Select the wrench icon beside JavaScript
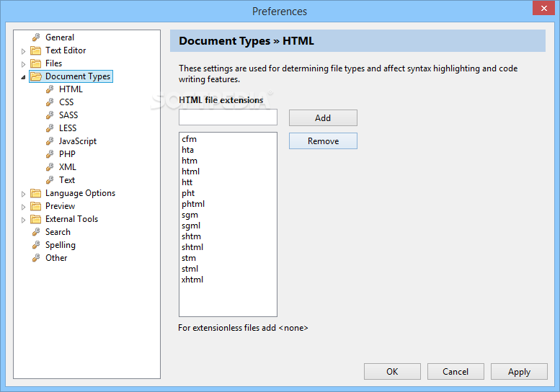This screenshot has height=392, width=560. point(50,141)
